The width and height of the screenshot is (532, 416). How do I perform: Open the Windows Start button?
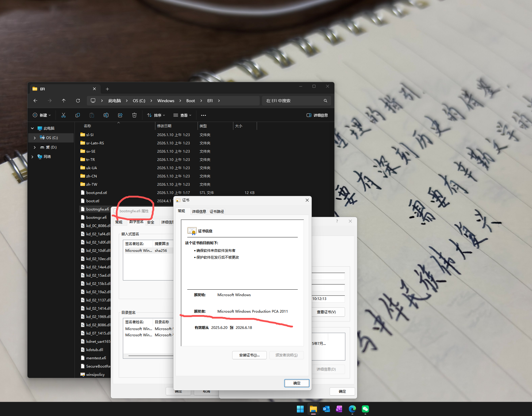click(300, 409)
